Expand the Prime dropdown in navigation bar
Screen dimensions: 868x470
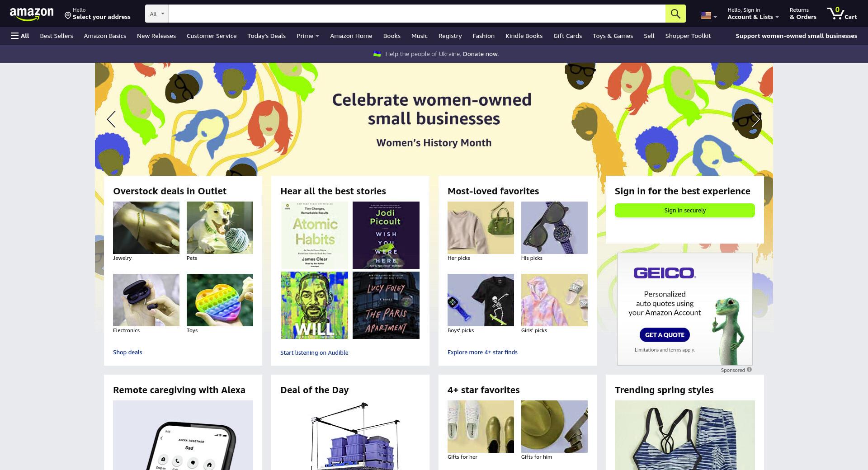click(x=307, y=36)
